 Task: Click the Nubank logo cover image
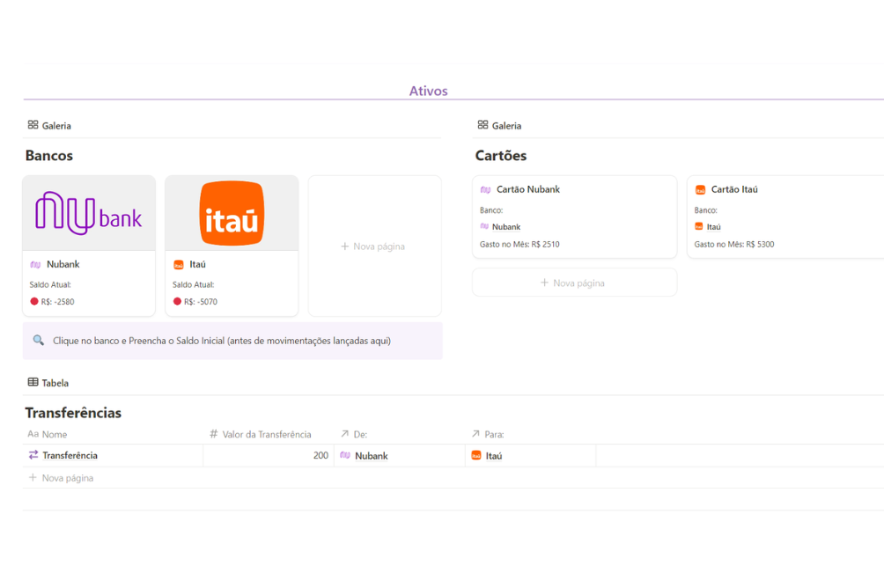click(89, 213)
